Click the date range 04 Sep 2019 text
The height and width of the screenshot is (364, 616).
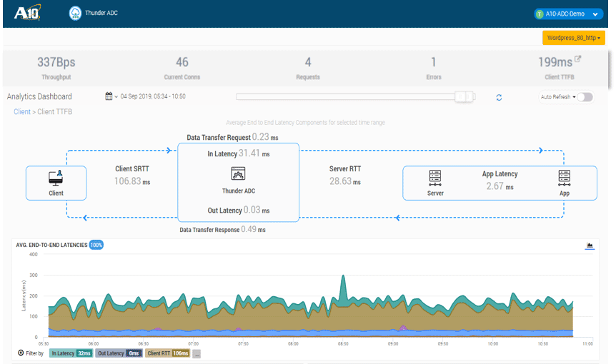click(x=153, y=96)
